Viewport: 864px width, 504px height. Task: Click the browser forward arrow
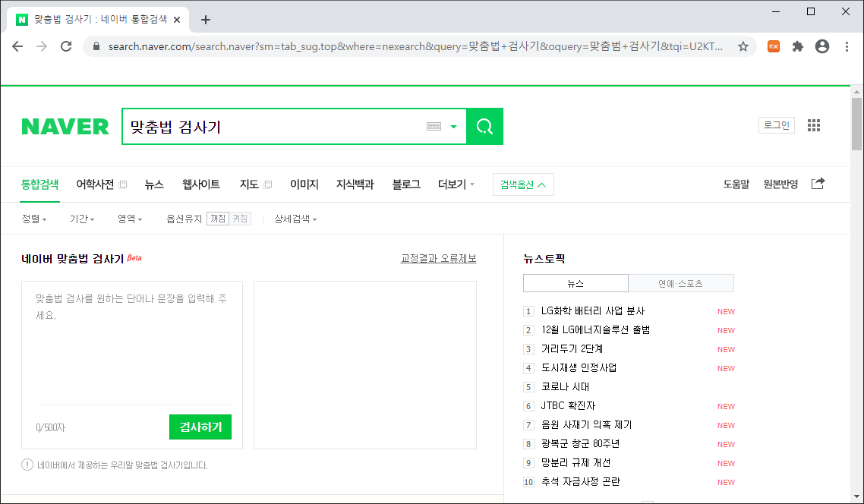coord(42,46)
